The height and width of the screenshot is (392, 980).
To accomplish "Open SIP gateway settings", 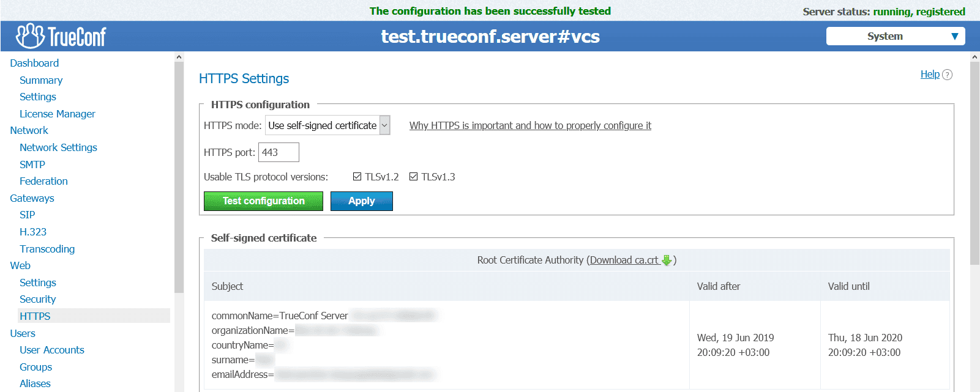I will tap(27, 215).
